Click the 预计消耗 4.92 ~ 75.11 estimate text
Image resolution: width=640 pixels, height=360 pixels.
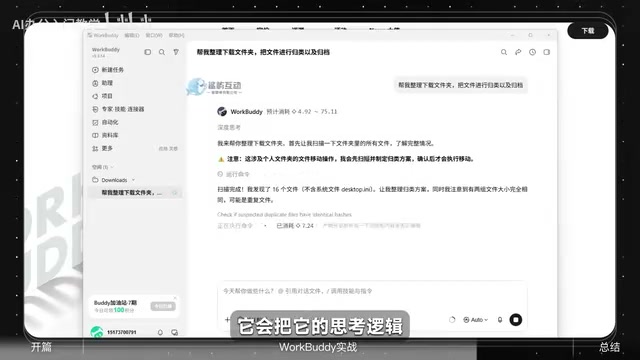302,111
